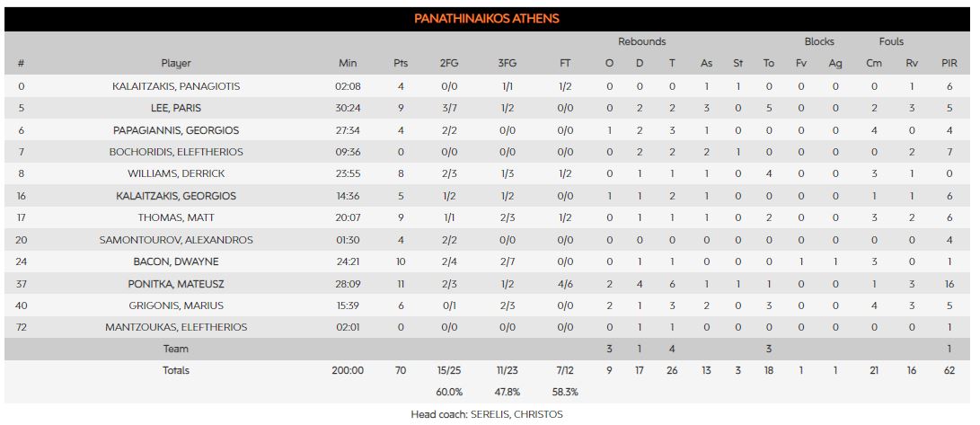Open Paris Lee's player profile link
The height and width of the screenshot is (425, 980).
coord(176,108)
